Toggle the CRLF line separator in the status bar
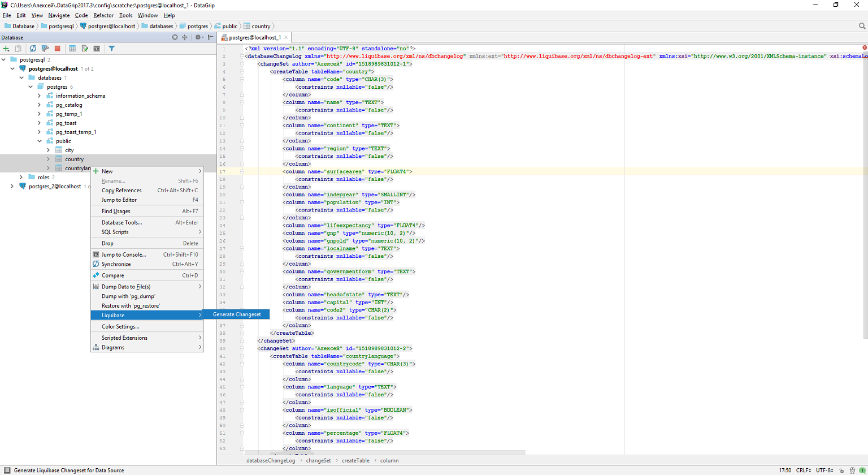Screen dimensions: 868x475 click(x=803, y=470)
